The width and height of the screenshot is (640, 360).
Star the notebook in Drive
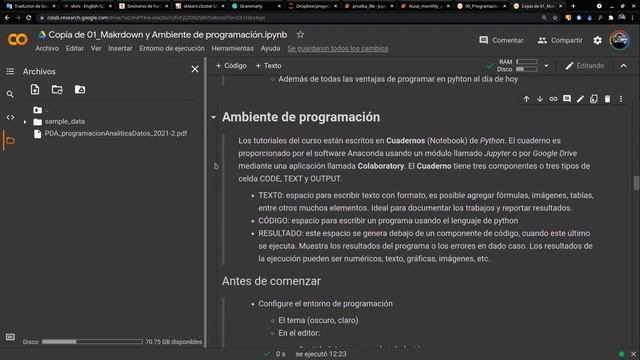point(300,35)
